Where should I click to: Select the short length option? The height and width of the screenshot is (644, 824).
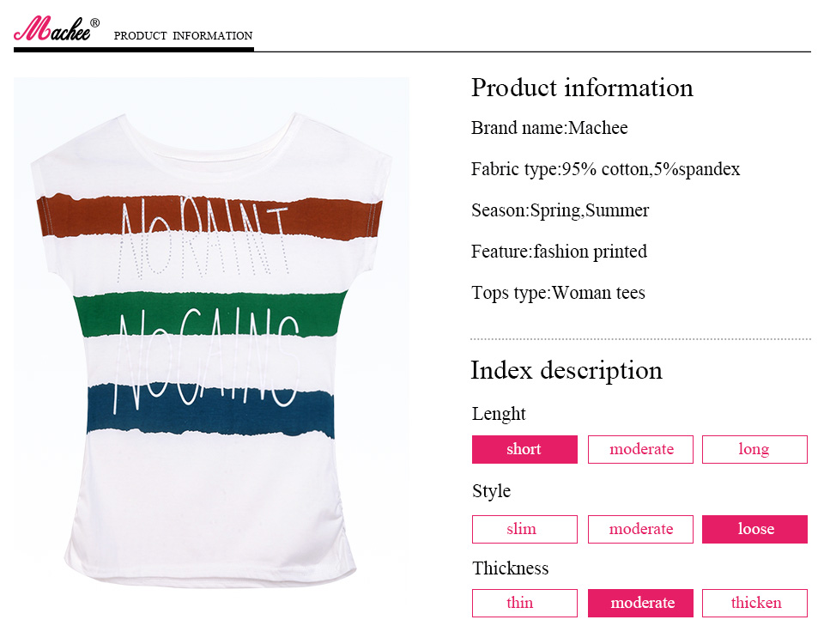pos(524,449)
